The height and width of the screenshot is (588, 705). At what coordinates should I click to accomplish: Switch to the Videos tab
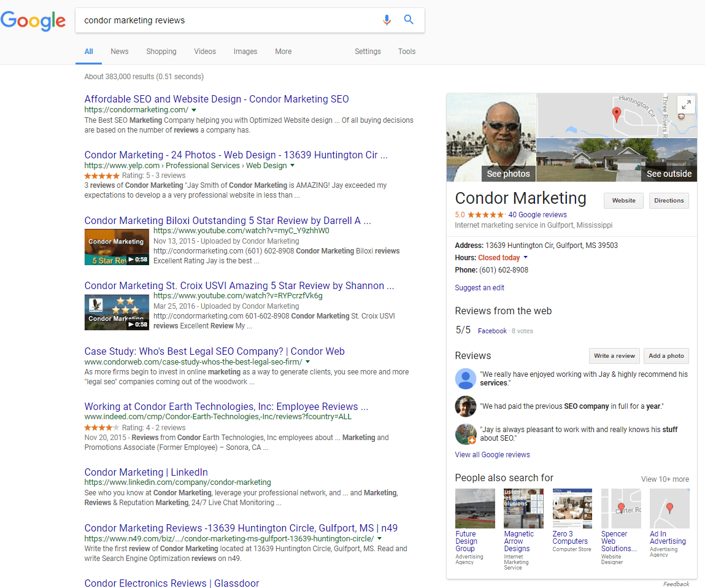[x=205, y=52]
